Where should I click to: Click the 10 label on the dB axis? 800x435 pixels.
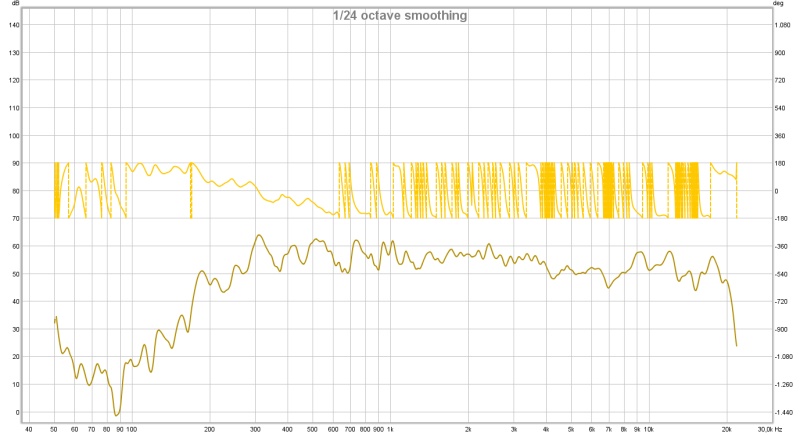16,385
